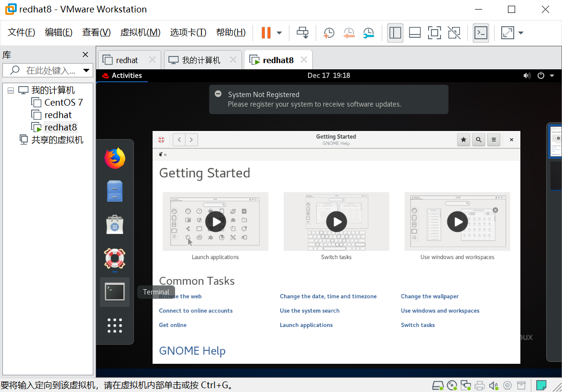Open Software store from the dash
This screenshot has height=392, width=562.
(115, 225)
